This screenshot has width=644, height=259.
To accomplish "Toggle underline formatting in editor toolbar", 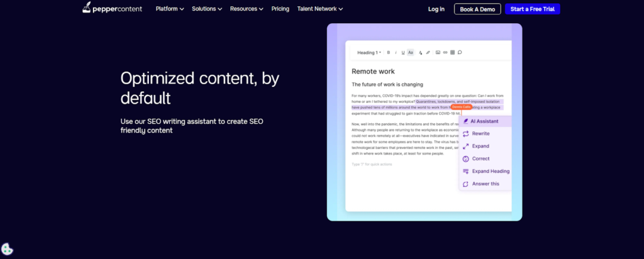I will pos(403,52).
